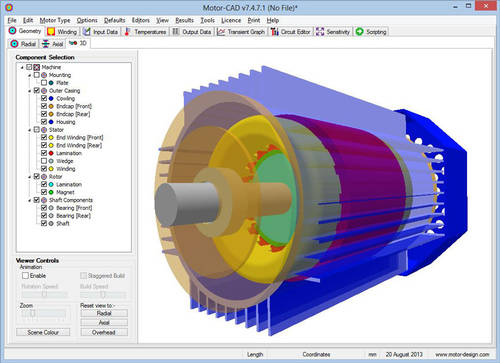Click the Stator group icon
Screen dimensions: 500x363
[44, 130]
